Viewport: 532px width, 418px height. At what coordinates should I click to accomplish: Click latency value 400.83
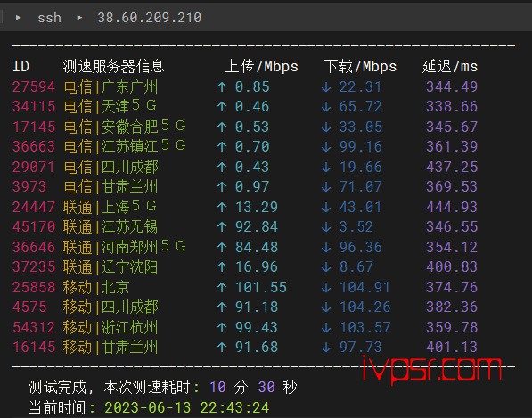(x=452, y=266)
